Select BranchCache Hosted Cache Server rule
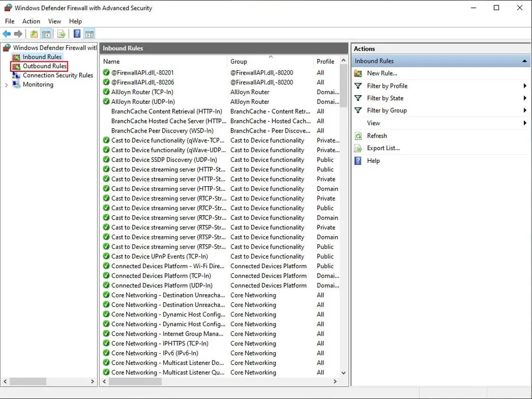 click(169, 121)
